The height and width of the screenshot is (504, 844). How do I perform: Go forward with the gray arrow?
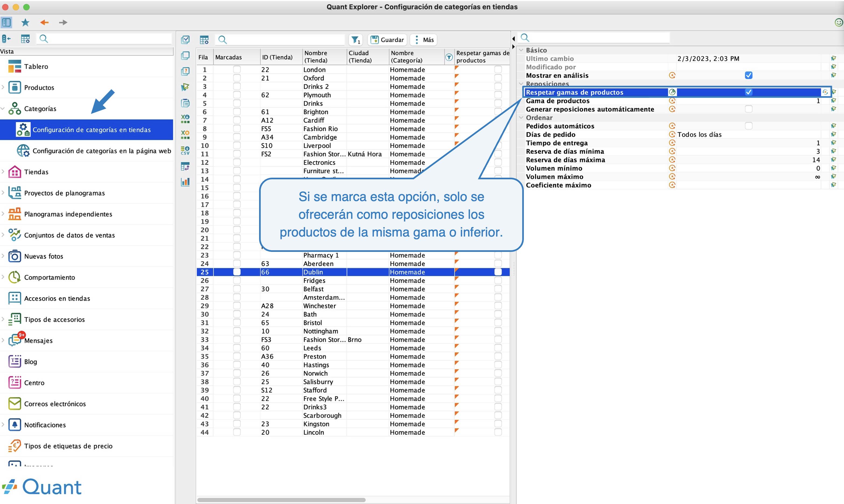click(63, 22)
